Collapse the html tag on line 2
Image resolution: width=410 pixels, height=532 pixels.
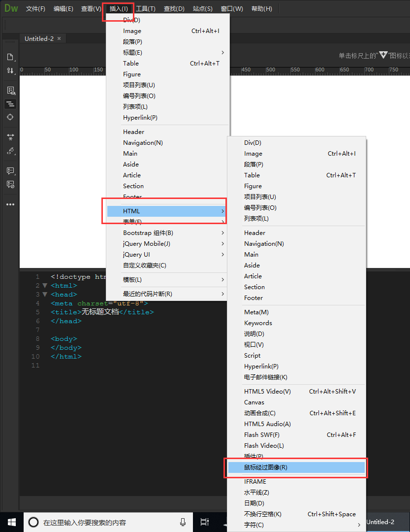pos(45,285)
